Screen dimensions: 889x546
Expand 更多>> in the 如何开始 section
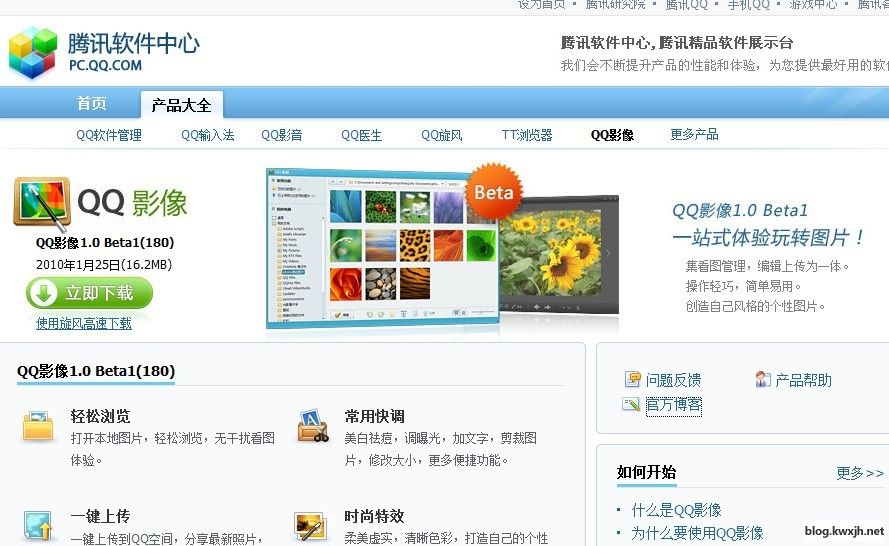point(860,473)
